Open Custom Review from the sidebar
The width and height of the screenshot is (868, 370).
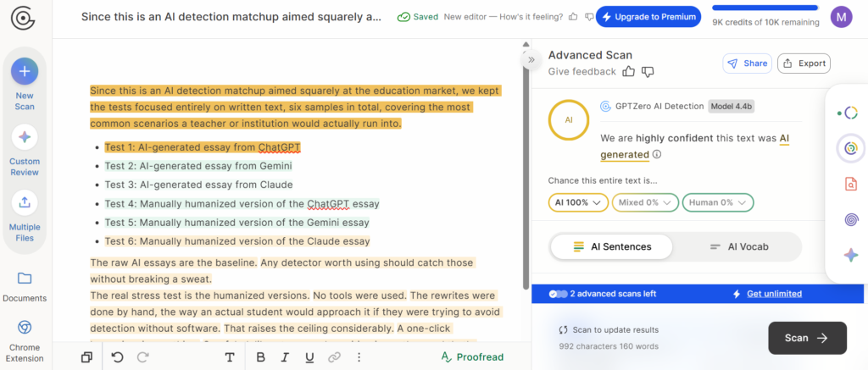(25, 137)
